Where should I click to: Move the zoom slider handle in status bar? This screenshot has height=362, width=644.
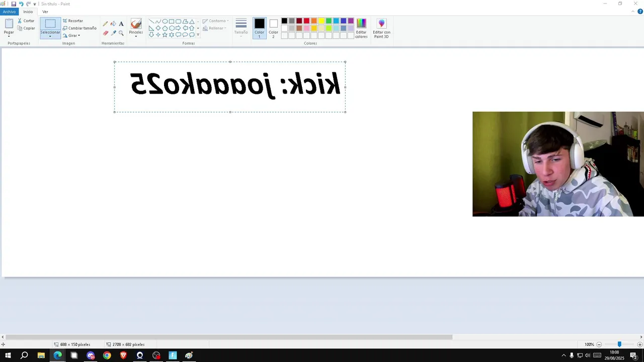[x=619, y=344]
